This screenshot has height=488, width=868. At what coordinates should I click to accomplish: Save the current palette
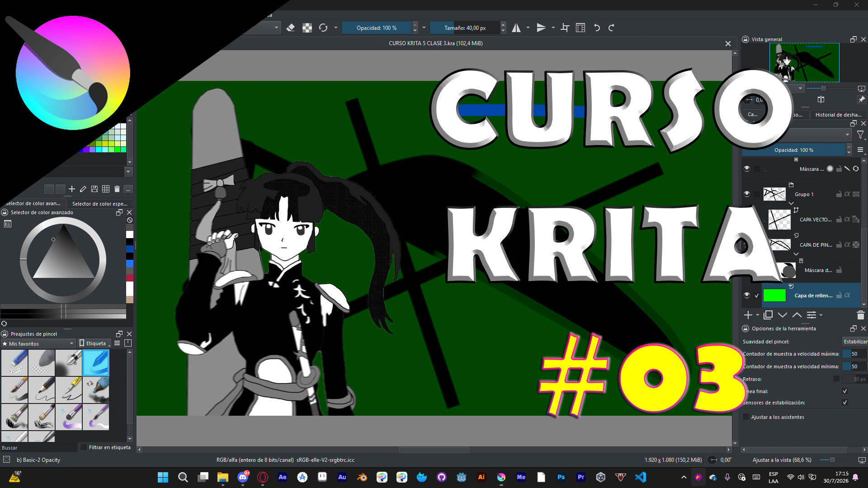click(94, 189)
